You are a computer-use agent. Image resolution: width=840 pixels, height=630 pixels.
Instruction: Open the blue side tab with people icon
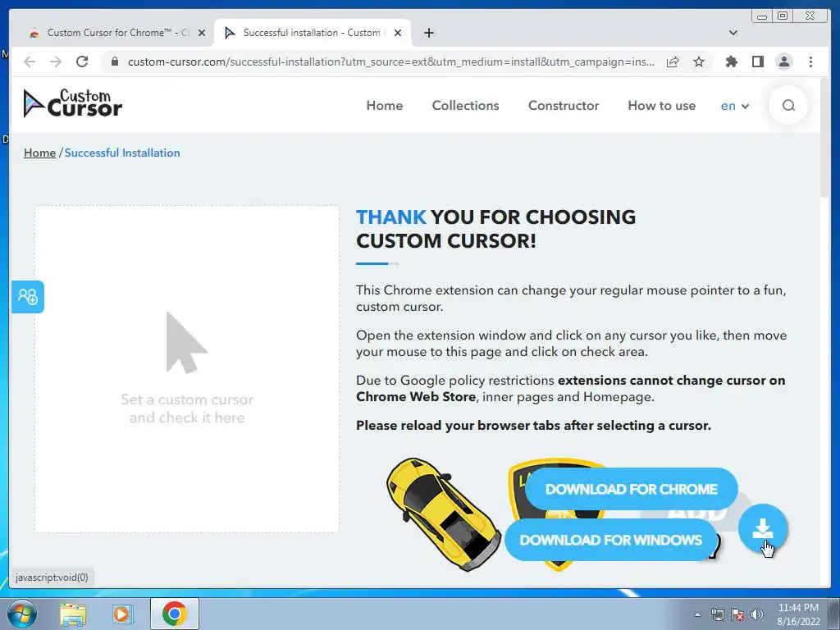pos(28,297)
